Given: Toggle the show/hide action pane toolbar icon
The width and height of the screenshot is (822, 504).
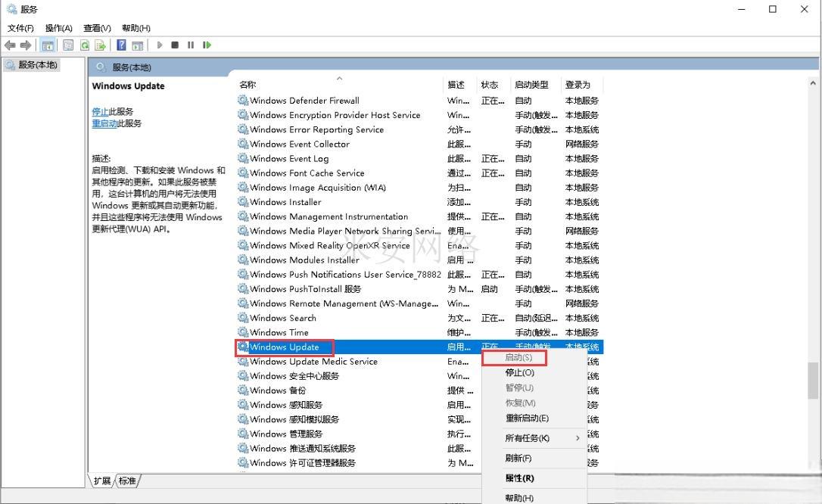Looking at the screenshot, I should click(137, 45).
